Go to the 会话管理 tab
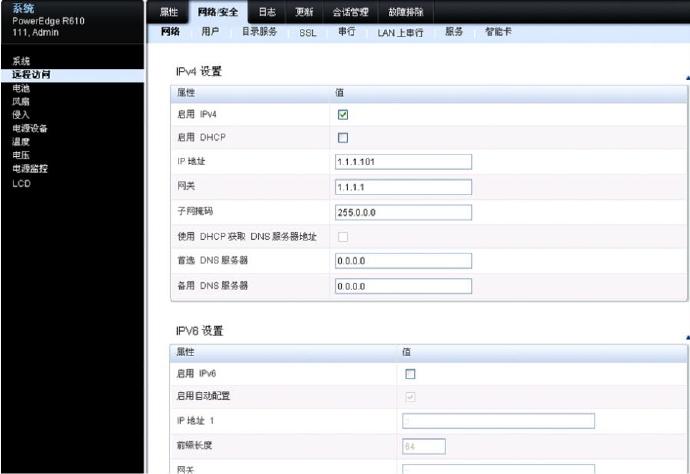Screen dimensions: 690x474 350,12
